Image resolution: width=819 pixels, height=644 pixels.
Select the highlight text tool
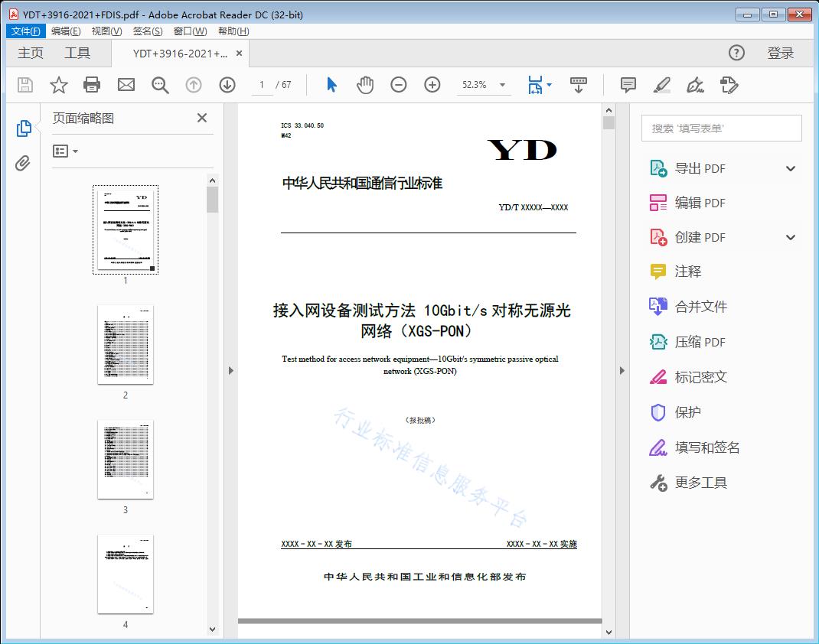point(662,85)
